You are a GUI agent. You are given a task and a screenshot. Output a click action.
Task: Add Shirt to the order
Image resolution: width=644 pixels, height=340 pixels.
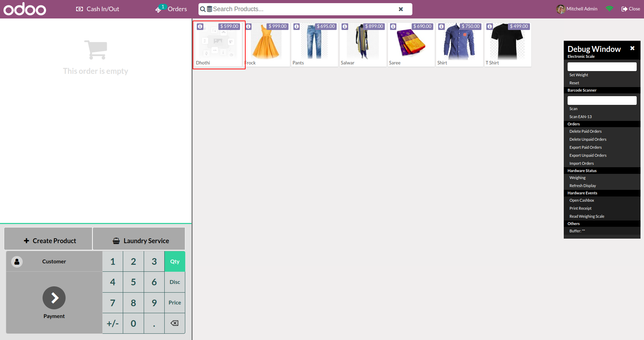click(x=459, y=45)
